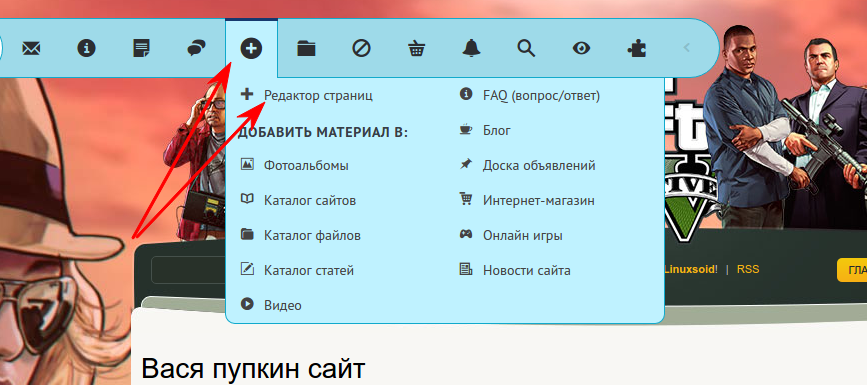Viewport: 867px width, 385px height.
Task: Open the shopping basket icon
Action: coord(416,49)
